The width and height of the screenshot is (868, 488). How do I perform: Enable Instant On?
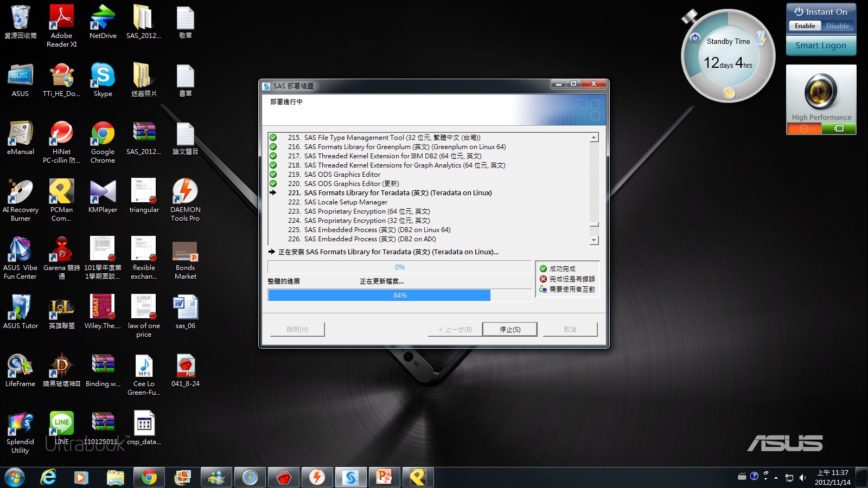(x=805, y=26)
